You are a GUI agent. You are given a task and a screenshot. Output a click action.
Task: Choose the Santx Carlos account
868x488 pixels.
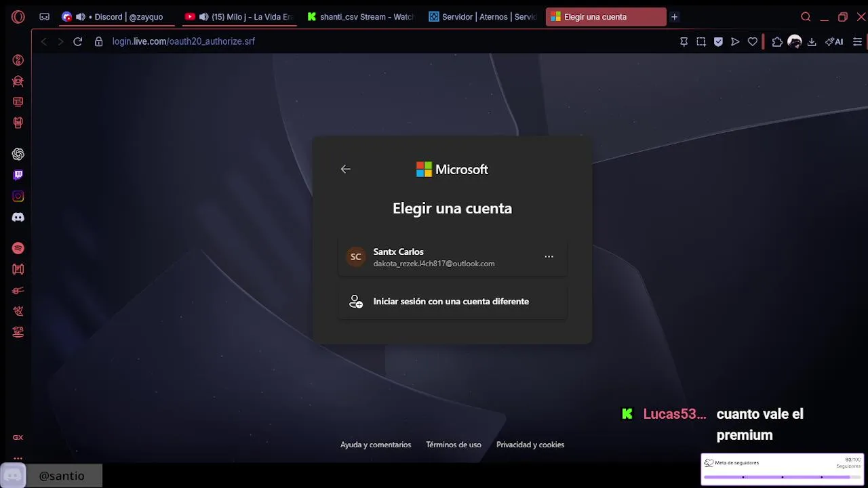(x=452, y=257)
